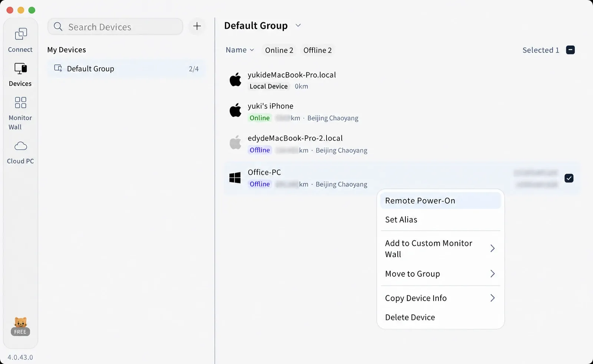
Task: Click Offline badge of edydeMacBook-Pro-2.local
Action: coord(259,150)
